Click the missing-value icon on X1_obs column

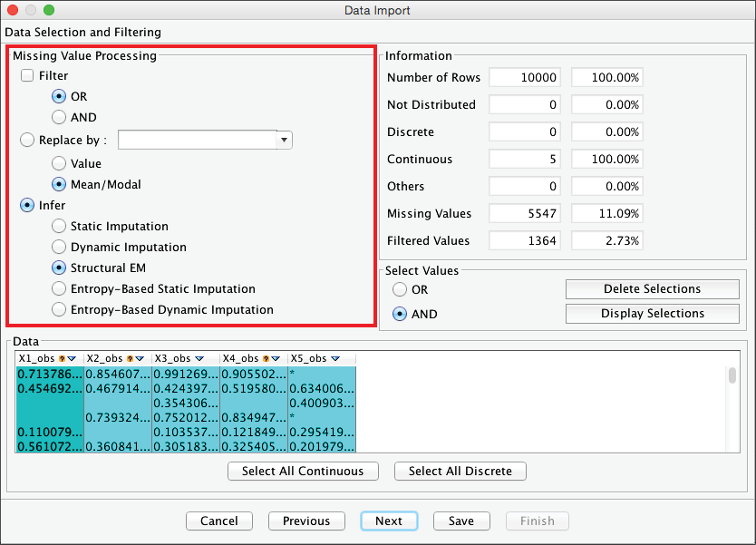[62, 359]
